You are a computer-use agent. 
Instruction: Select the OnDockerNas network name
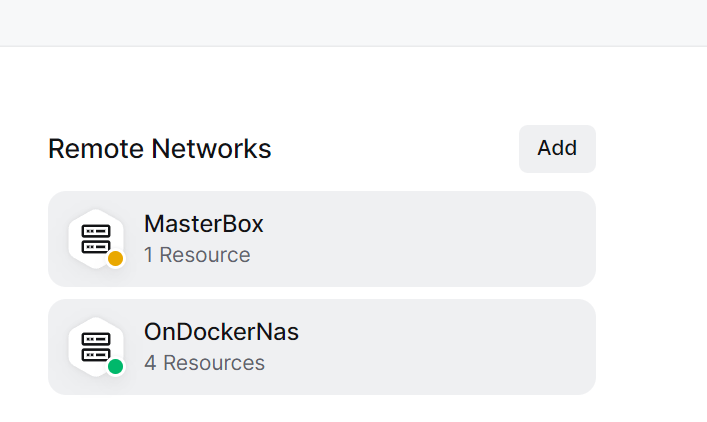(x=221, y=332)
